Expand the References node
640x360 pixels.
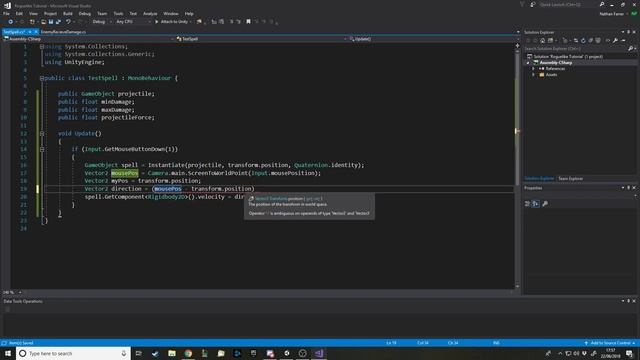(x=533, y=69)
